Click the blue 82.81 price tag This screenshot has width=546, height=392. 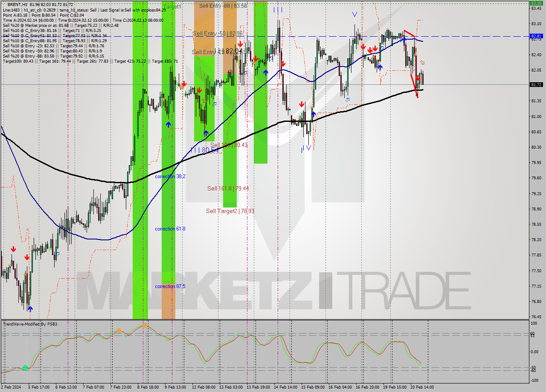[536, 36]
